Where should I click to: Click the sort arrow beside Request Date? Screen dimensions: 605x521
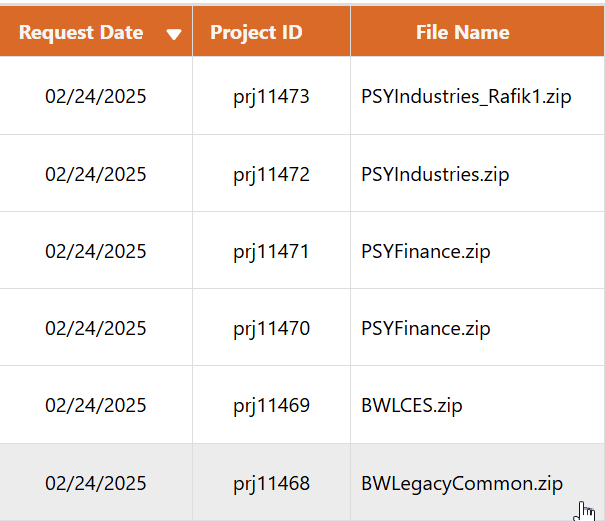pos(174,34)
